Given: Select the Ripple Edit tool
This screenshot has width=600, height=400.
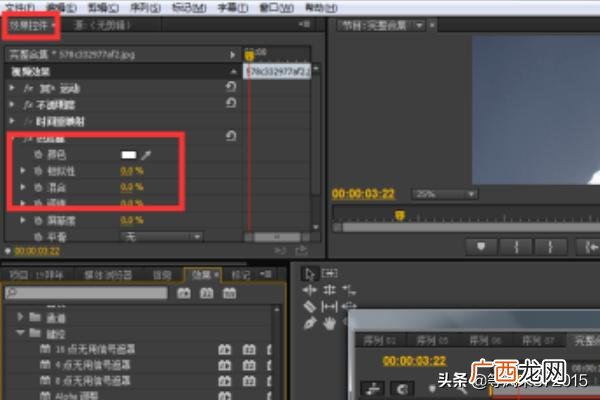Looking at the screenshot, I should click(x=309, y=291).
